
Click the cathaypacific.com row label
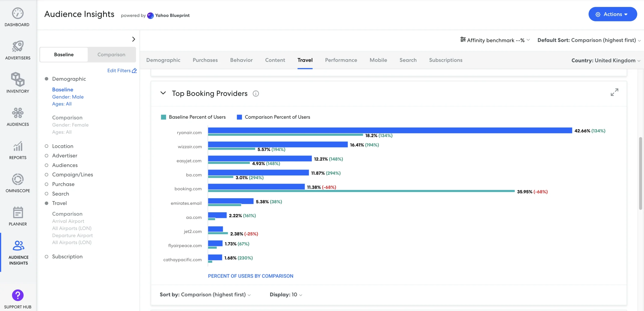pos(182,260)
